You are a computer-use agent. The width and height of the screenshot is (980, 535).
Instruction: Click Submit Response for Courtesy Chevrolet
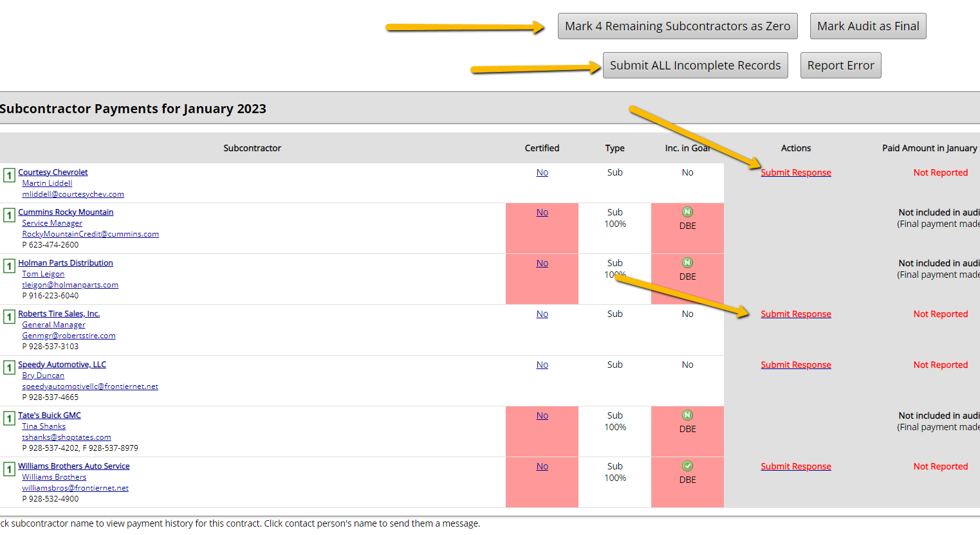pyautogui.click(x=796, y=172)
